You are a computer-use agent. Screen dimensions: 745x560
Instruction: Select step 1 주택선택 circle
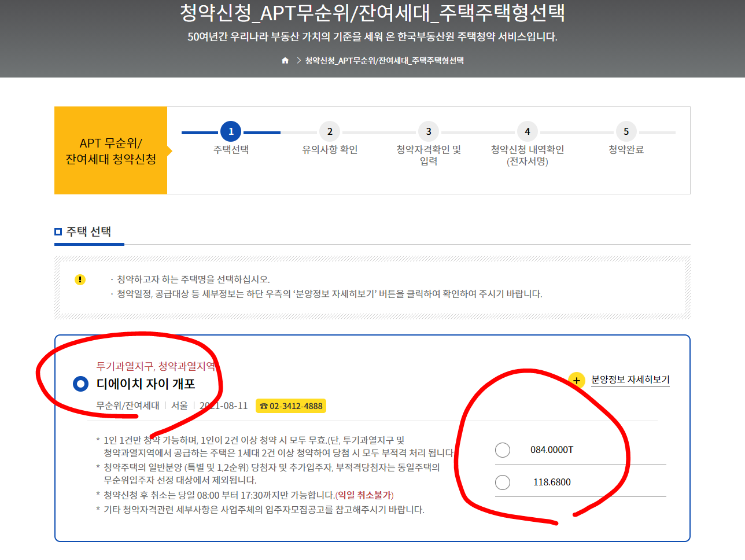[x=231, y=131]
